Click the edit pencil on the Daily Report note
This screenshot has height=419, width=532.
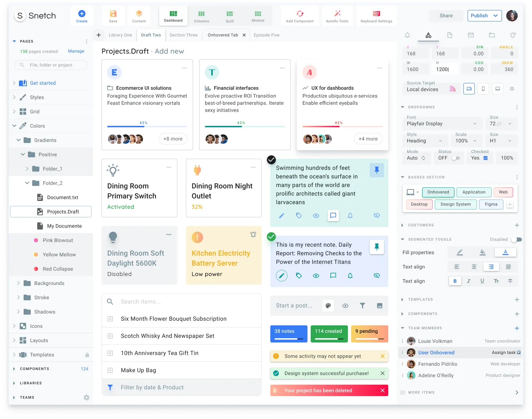click(x=282, y=275)
